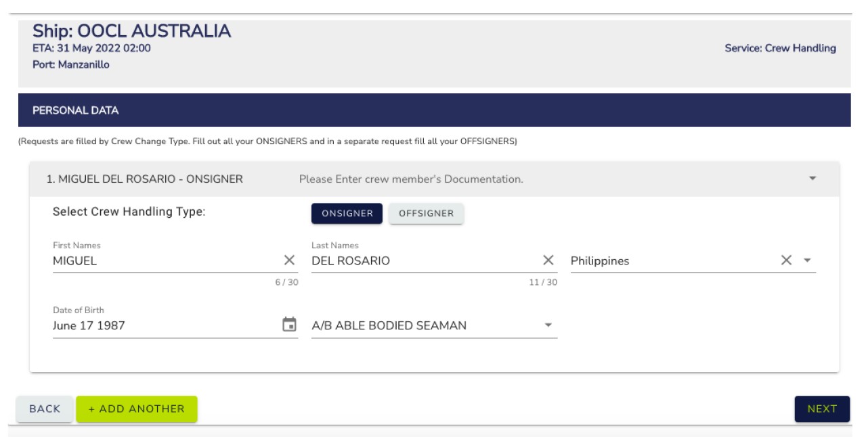The image size is (868, 437).
Task: Focus the Last Names text field
Action: point(420,260)
